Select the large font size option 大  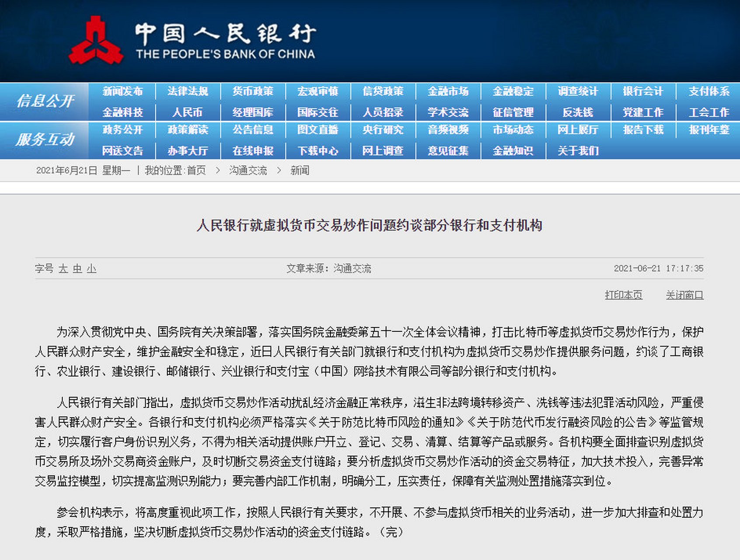63,269
